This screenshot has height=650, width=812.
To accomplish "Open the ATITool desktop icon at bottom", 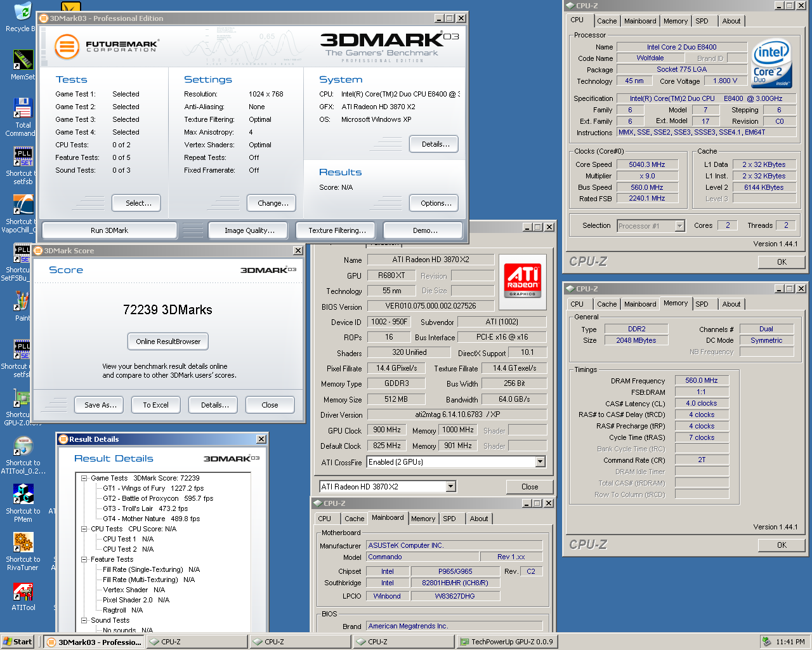I will [23, 591].
